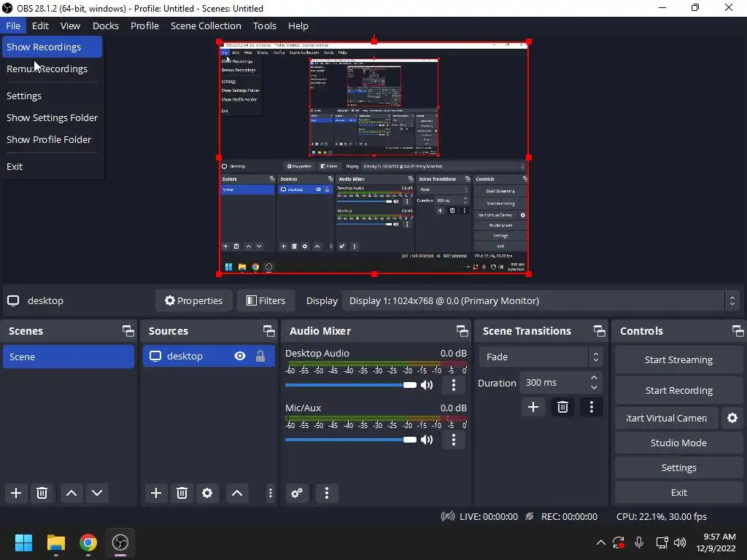Viewport: 747px width, 560px height.
Task: Open virtual camera settings gear
Action: (x=732, y=418)
